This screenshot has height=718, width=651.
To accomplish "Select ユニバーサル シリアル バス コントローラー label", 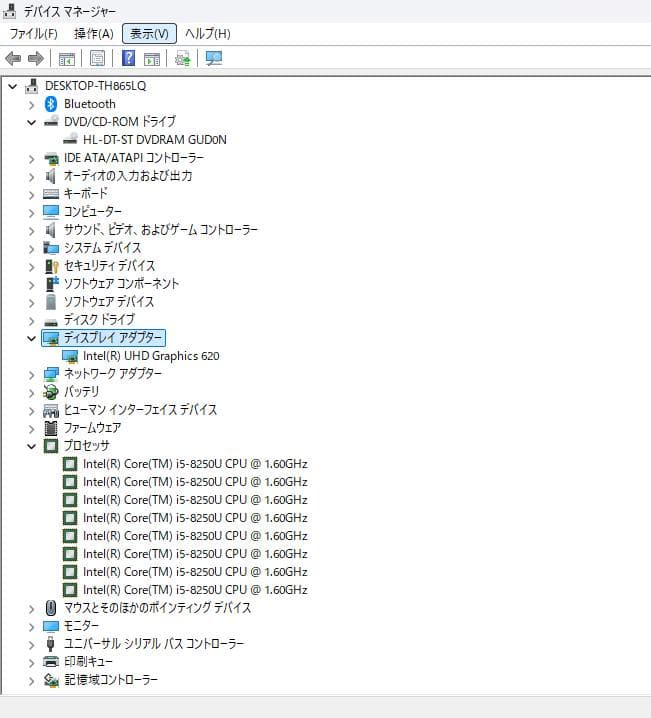I will [x=154, y=644].
